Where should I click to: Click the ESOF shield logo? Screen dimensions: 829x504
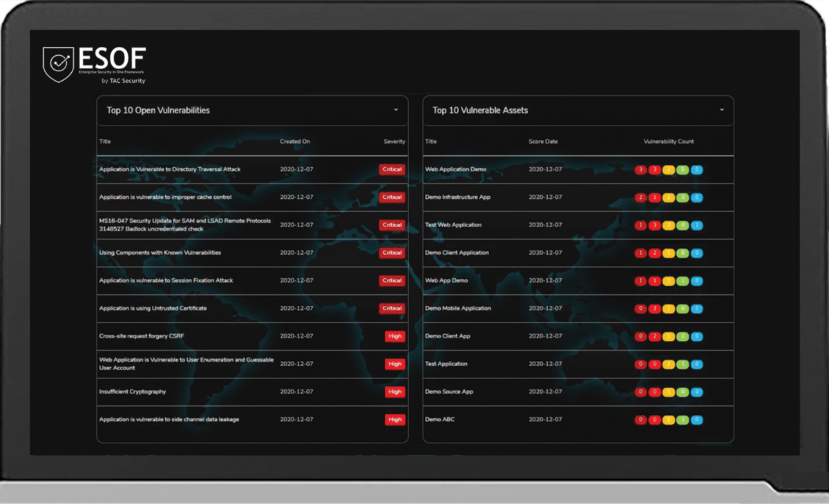point(59,64)
